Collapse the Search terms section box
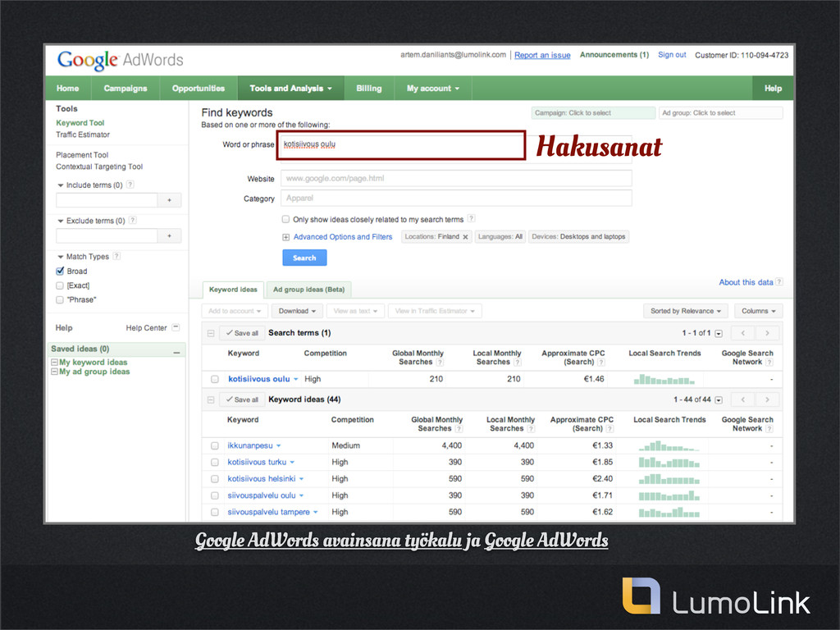Image resolution: width=840 pixels, height=630 pixels. [x=211, y=333]
